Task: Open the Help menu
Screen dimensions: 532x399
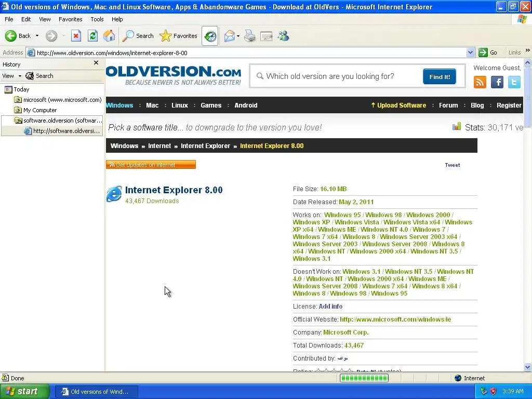Action: pos(117,19)
